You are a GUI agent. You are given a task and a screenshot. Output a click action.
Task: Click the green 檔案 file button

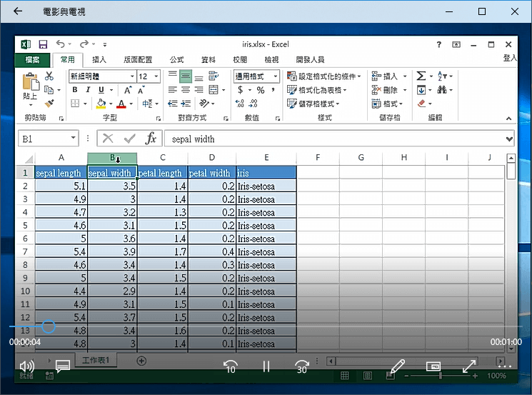(32, 60)
